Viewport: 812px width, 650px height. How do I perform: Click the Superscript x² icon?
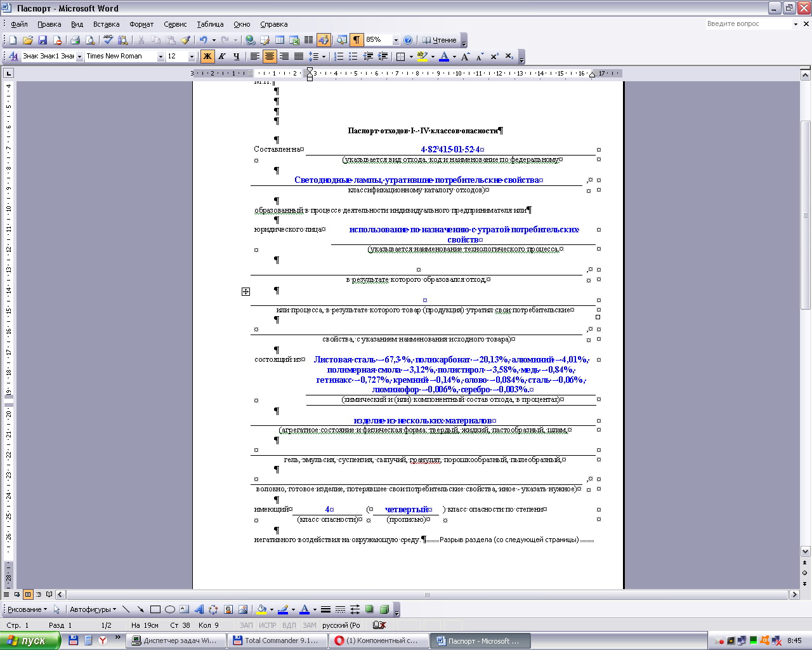(494, 56)
